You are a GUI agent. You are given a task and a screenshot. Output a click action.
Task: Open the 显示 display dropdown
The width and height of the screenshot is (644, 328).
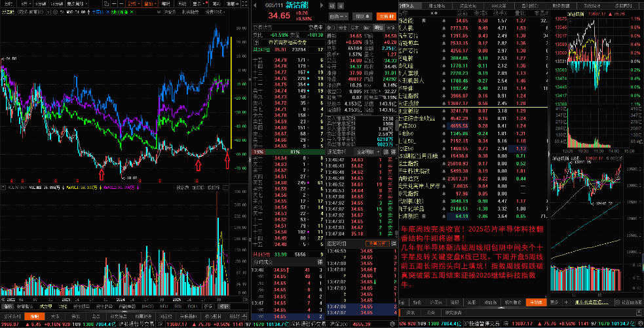coord(199,4)
